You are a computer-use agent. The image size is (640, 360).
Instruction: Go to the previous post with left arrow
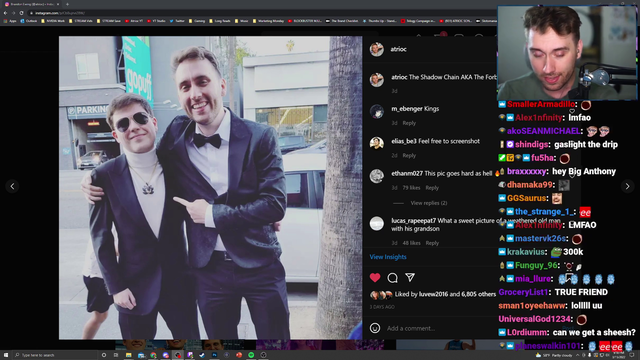click(x=12, y=186)
